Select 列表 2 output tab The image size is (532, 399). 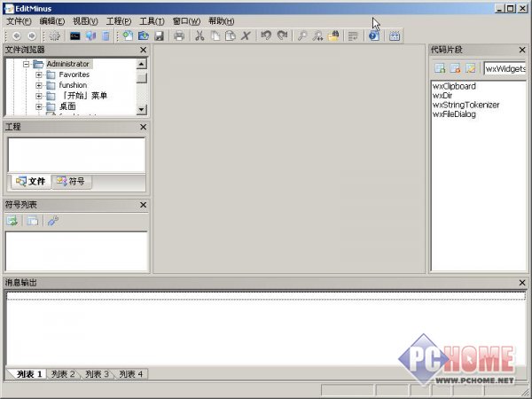(x=63, y=374)
